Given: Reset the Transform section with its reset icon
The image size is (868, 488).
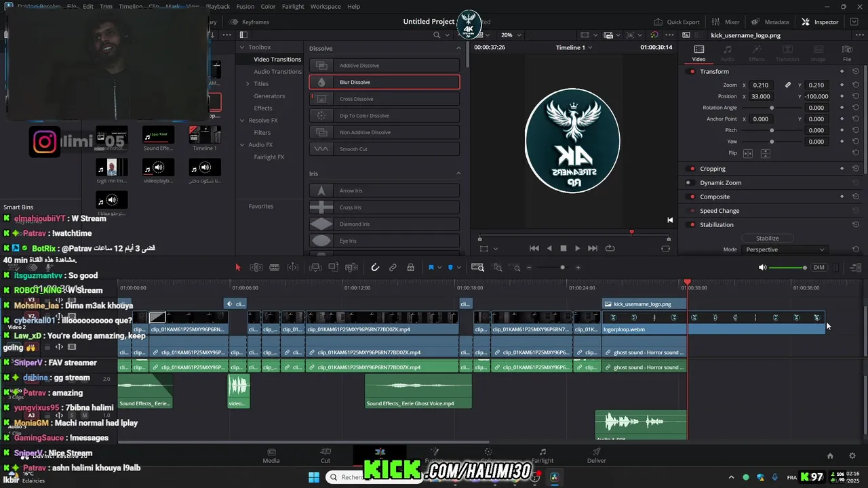Looking at the screenshot, I should tap(856, 71).
